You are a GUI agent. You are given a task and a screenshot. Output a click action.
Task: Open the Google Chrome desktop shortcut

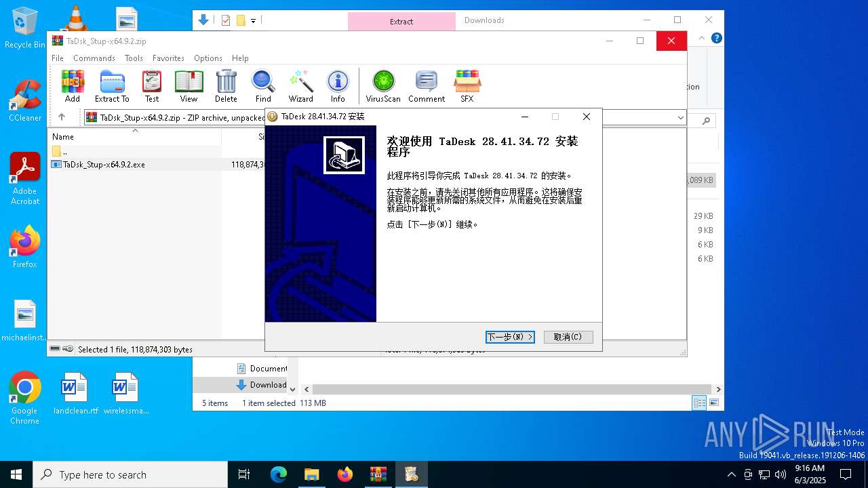coord(25,398)
